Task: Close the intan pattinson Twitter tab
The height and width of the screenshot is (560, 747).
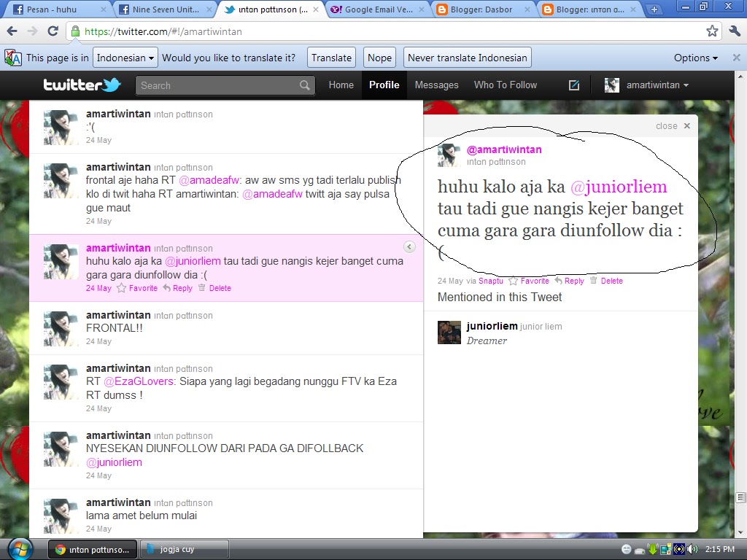Action: coord(315,9)
